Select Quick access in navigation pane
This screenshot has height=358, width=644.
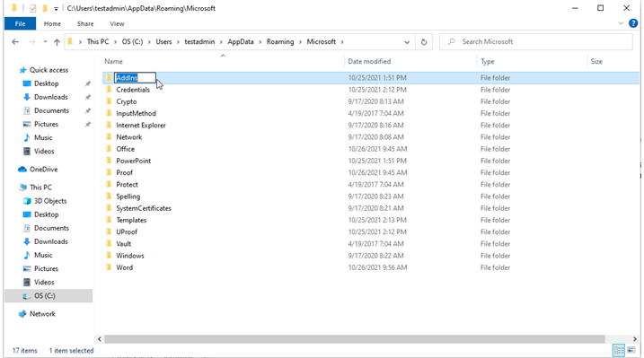point(49,70)
